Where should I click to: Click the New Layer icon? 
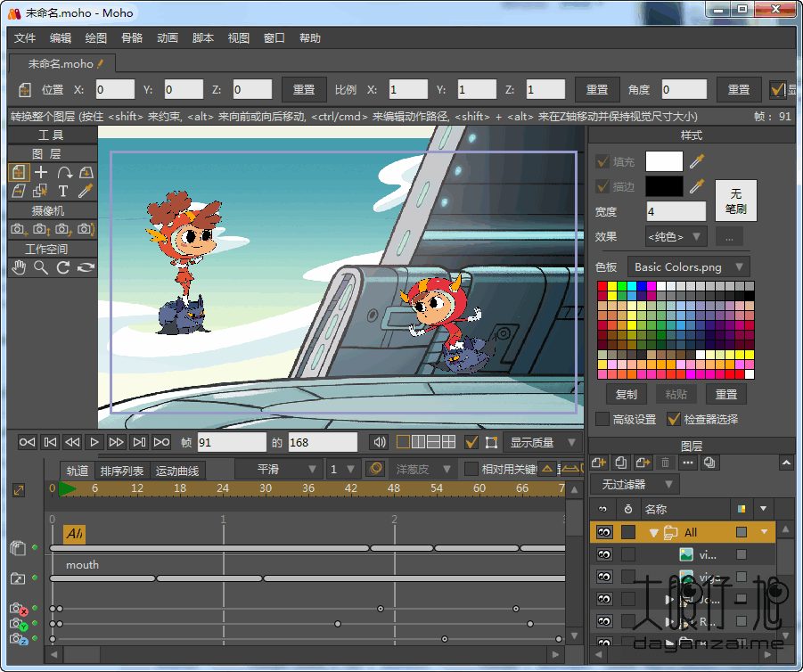(599, 463)
